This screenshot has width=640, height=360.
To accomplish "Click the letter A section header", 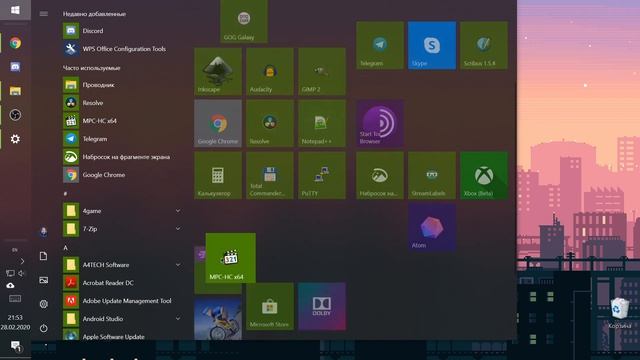I will (65, 248).
